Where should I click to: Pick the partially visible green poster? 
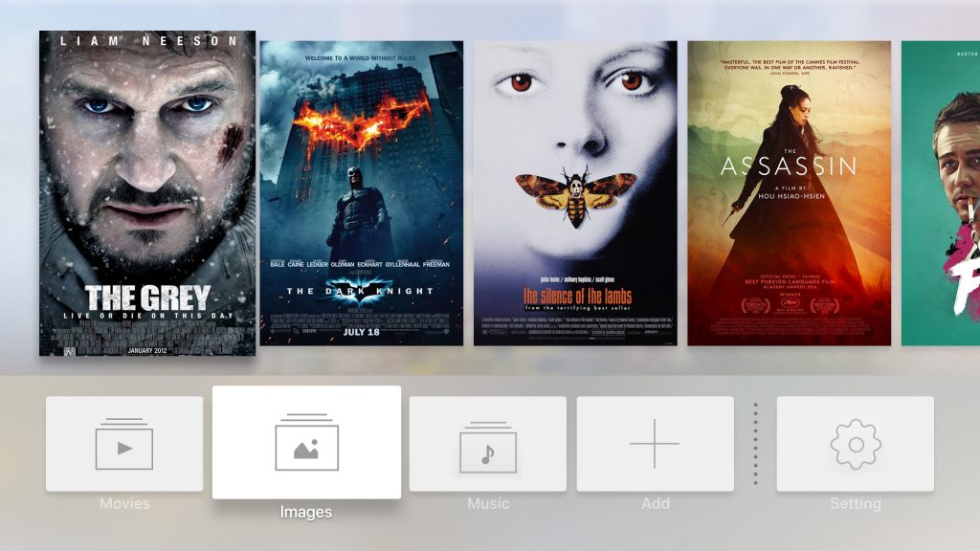[x=941, y=193]
